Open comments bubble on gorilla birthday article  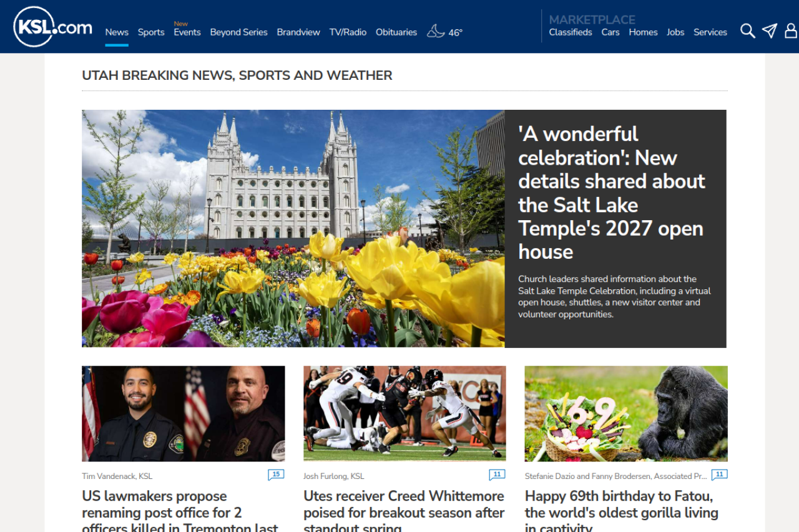[x=719, y=475]
